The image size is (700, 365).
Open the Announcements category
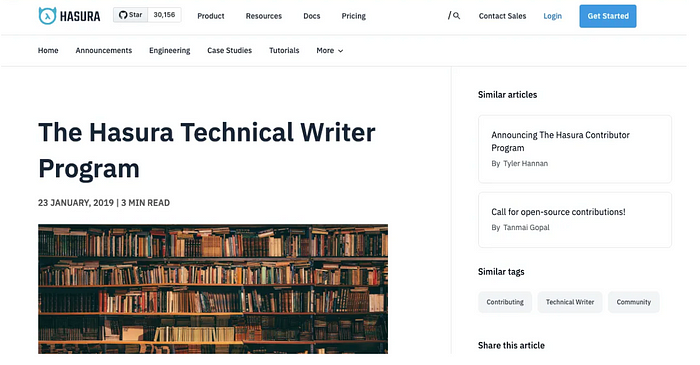point(104,50)
